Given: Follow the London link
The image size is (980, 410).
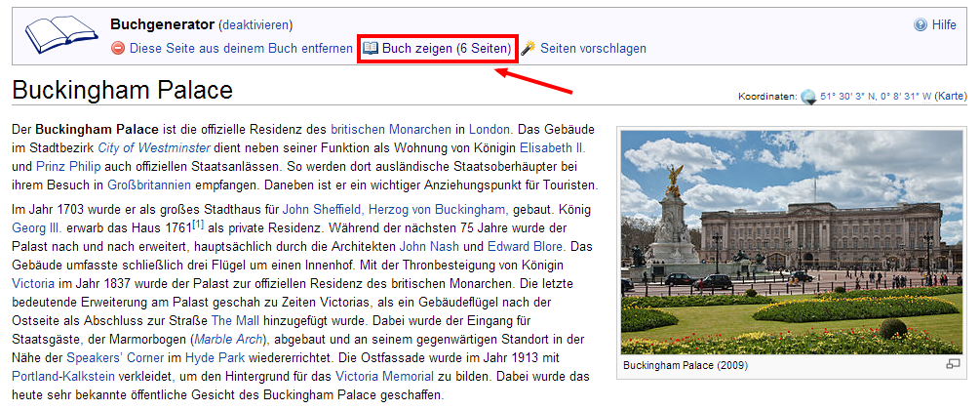Looking at the screenshot, I should click(x=490, y=130).
